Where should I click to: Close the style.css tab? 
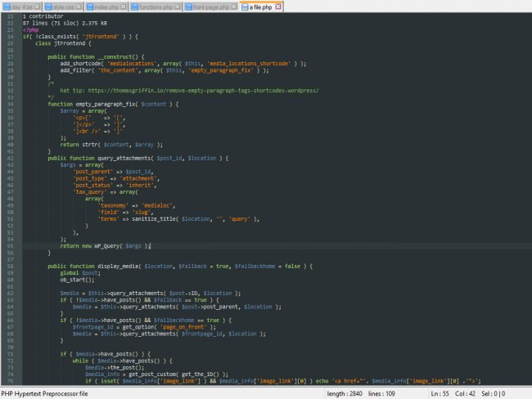coord(79,7)
